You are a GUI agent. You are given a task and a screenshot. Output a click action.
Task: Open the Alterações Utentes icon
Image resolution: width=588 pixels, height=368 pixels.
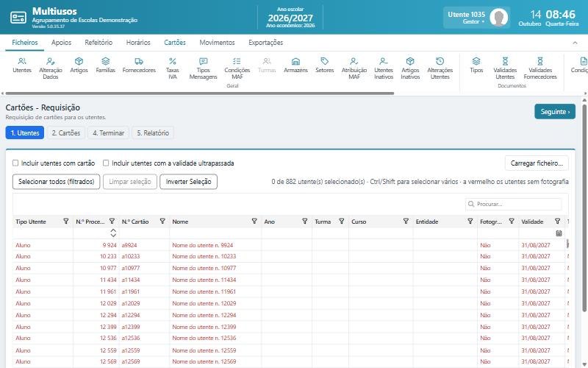pyautogui.click(x=440, y=68)
